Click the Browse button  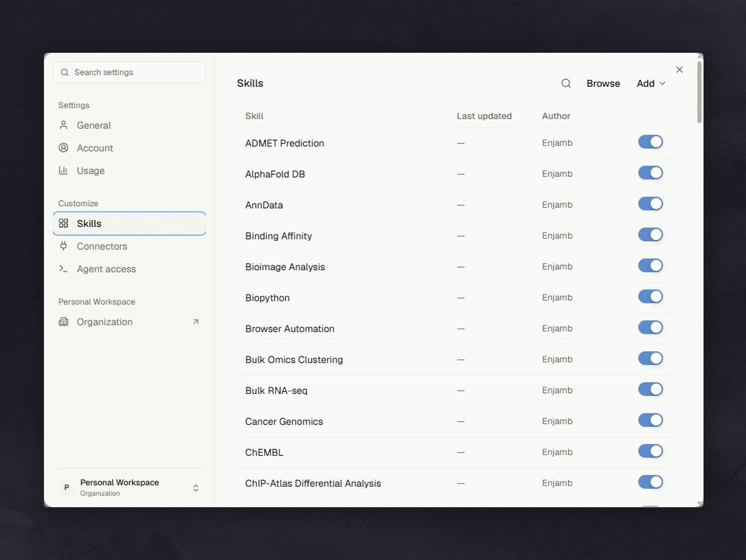603,83
